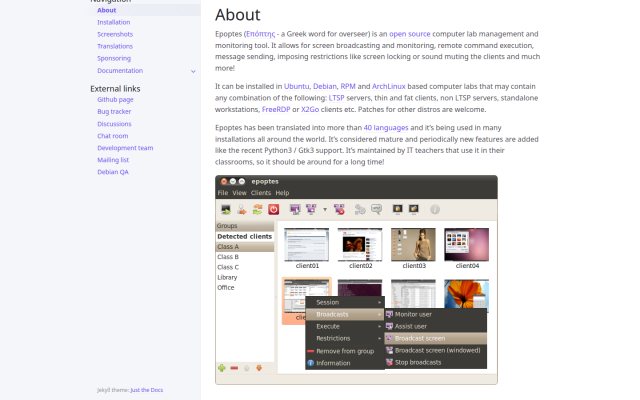The image size is (640, 400).
Task: Click the reboot icon with orange and green arrows
Action: pyautogui.click(x=258, y=209)
